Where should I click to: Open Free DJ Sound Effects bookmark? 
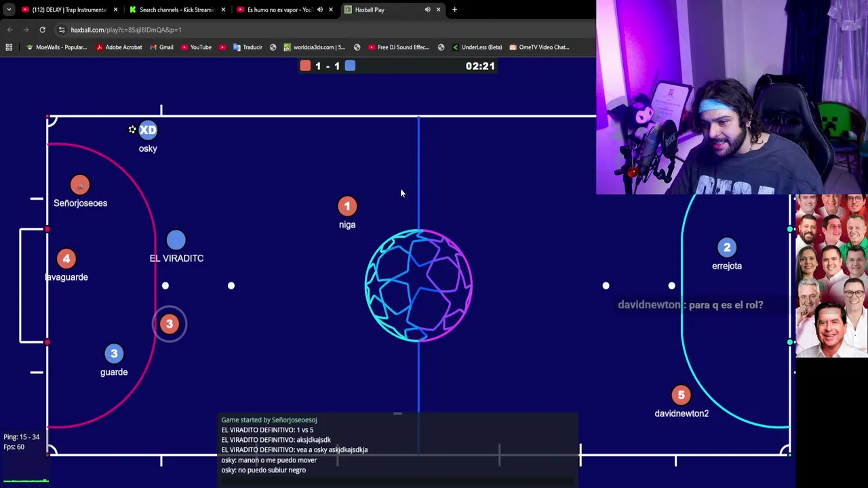coord(399,47)
